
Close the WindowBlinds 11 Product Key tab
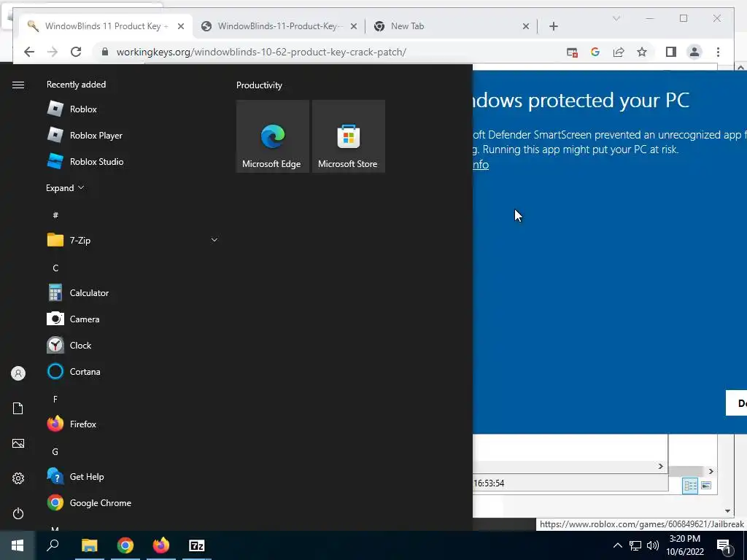(x=181, y=26)
